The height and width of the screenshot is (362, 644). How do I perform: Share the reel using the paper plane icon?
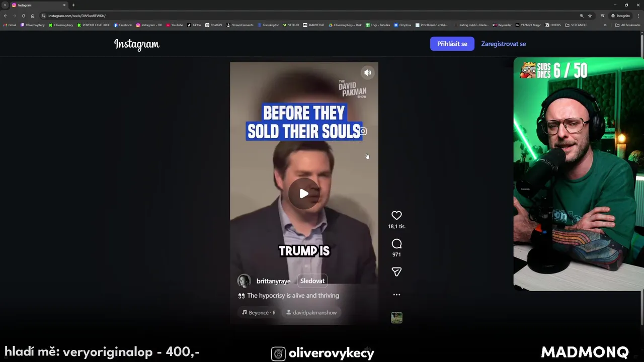(x=396, y=272)
